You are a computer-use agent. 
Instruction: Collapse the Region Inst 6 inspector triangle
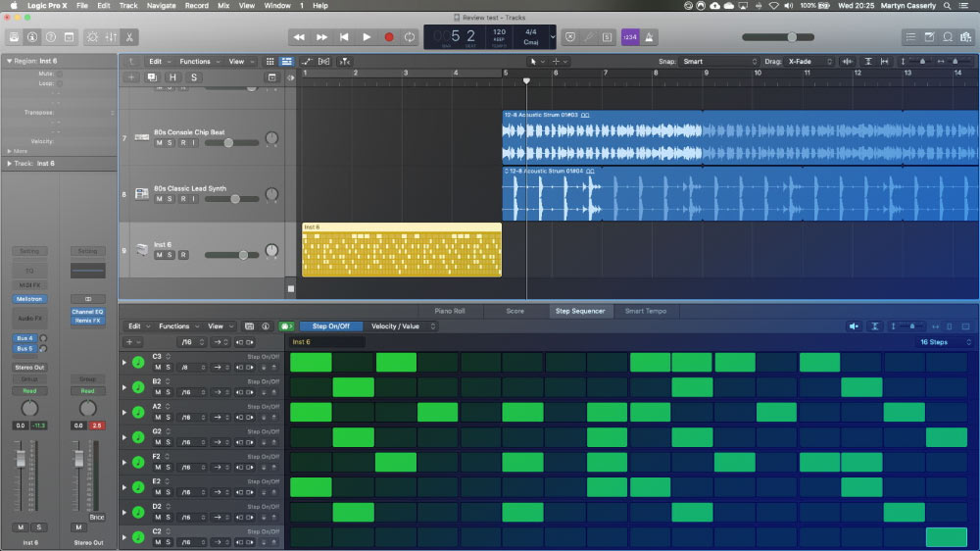[9, 61]
